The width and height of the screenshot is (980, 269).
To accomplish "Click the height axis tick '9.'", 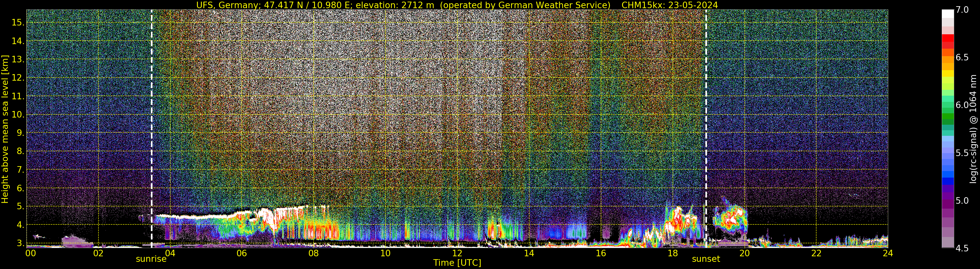I will [x=20, y=133].
